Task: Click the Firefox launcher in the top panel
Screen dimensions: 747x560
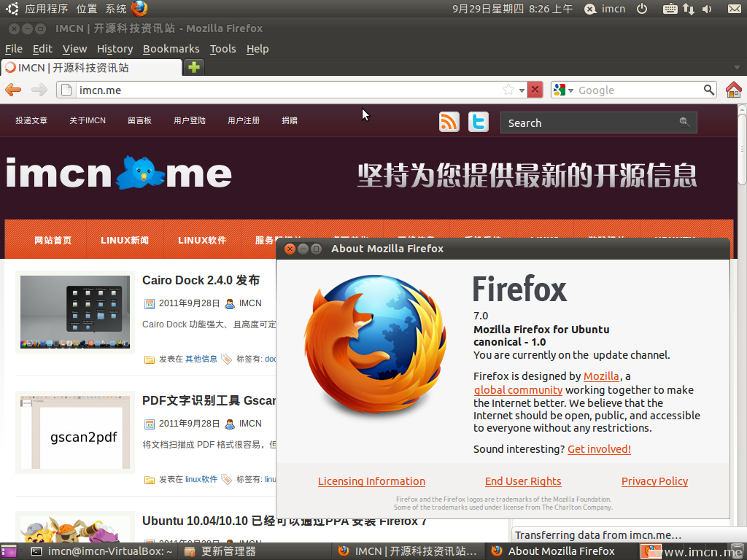Action: 139,9
